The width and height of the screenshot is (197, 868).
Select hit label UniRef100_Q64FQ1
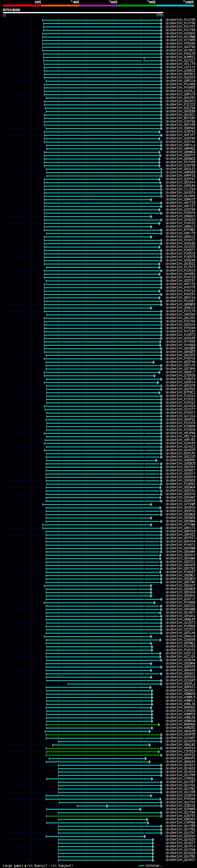coord(180,419)
